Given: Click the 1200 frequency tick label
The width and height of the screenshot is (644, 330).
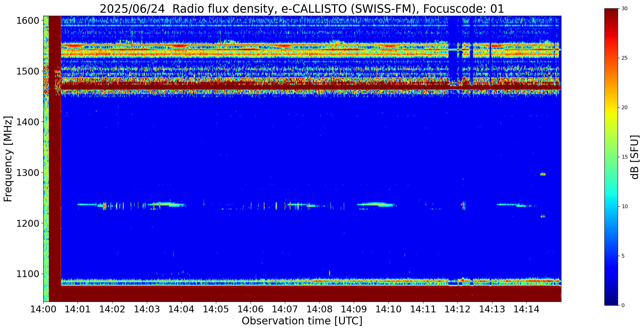Looking at the screenshot, I should (x=28, y=223).
